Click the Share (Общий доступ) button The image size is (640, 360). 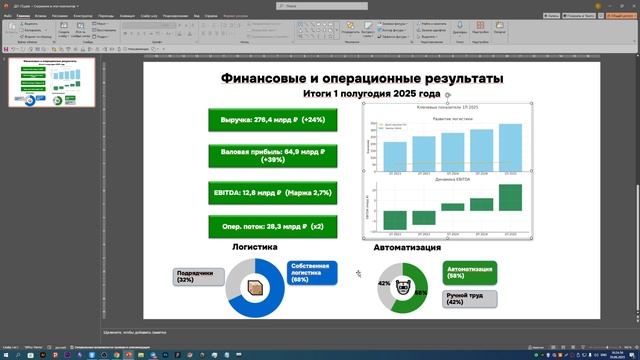[x=621, y=16]
